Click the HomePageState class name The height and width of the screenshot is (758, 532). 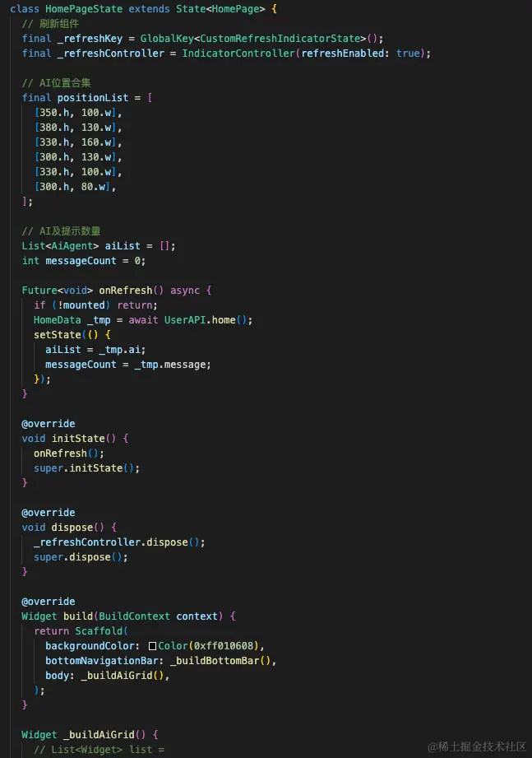84,9
